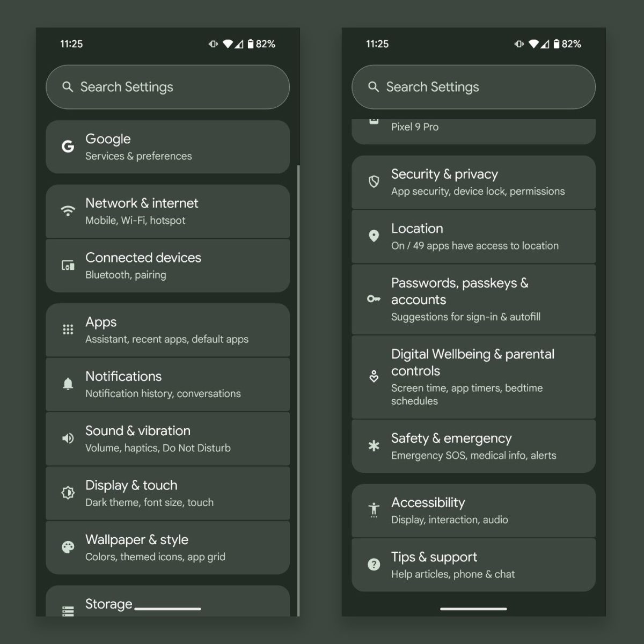
Task: Tap the Sound & vibration speaker icon
Action: (68, 438)
